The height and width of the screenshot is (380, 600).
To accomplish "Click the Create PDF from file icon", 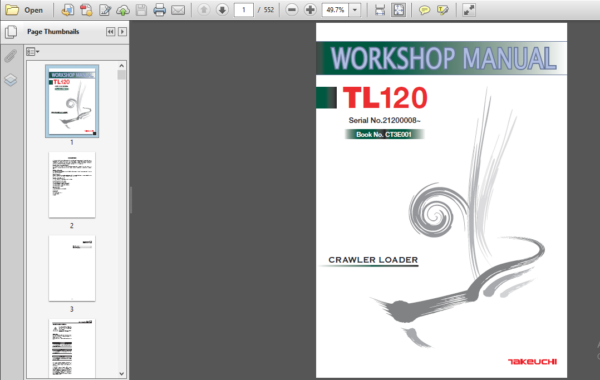I will [68, 10].
